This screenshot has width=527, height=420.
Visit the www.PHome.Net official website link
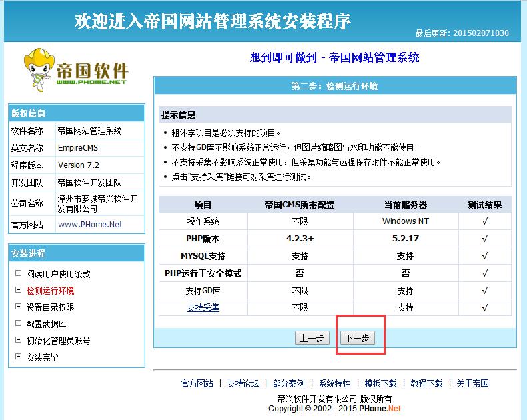click(x=90, y=224)
